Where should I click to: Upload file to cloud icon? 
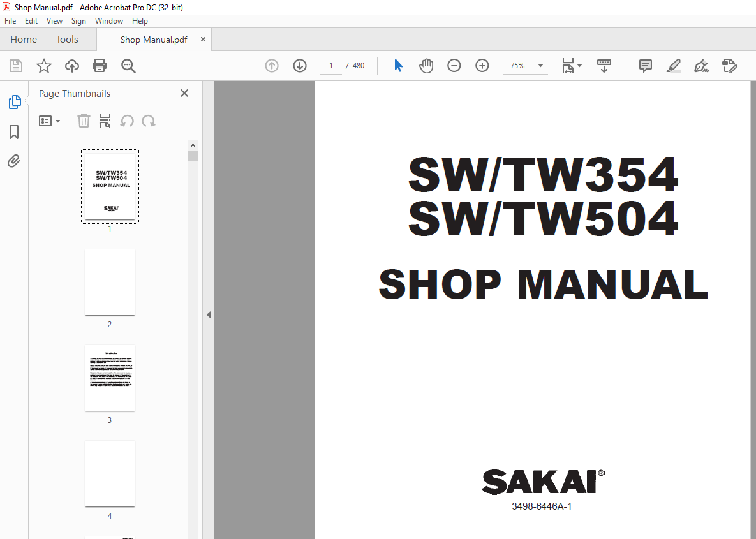(x=72, y=66)
